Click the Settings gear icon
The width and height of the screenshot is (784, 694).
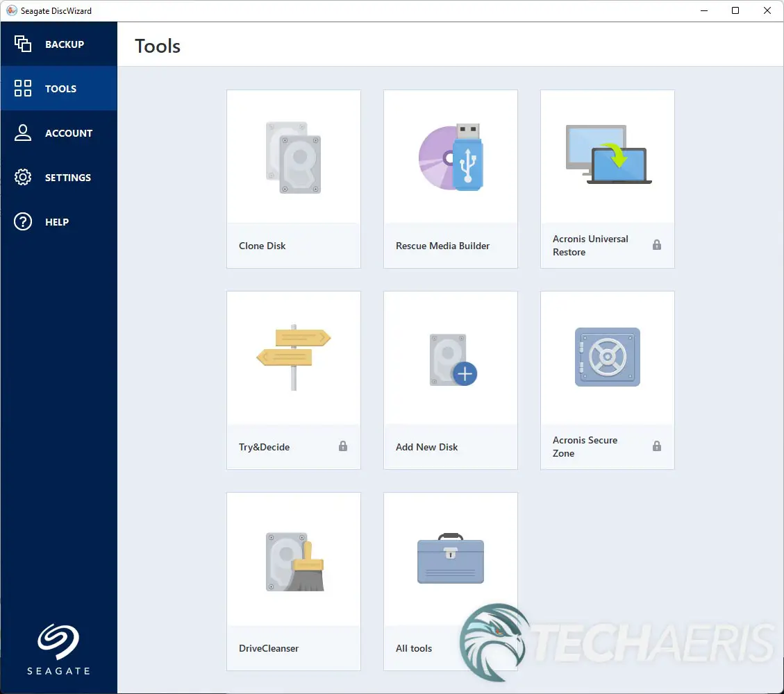(23, 178)
